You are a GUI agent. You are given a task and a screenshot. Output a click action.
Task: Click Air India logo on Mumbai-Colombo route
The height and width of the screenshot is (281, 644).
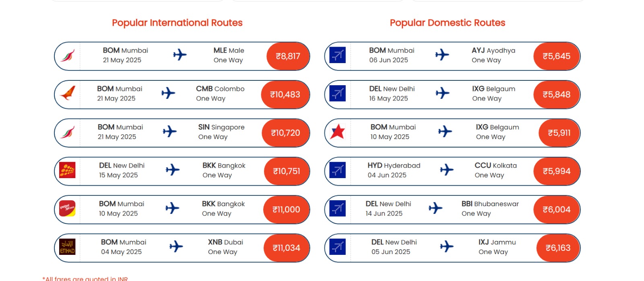pyautogui.click(x=68, y=94)
